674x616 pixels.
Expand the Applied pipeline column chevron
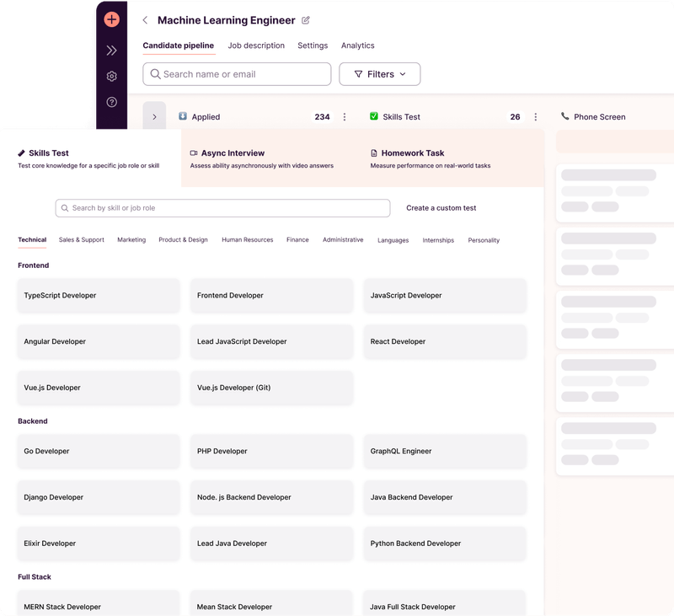click(155, 117)
